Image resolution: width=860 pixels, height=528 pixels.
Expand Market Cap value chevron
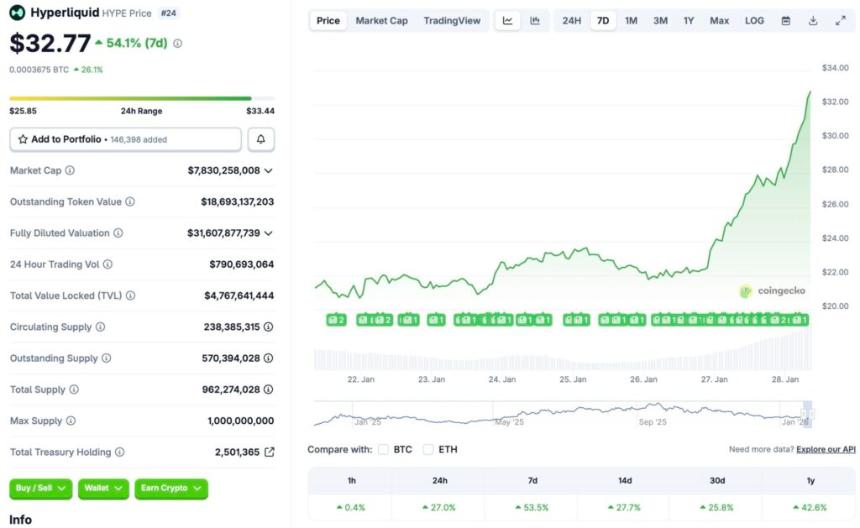(x=268, y=171)
